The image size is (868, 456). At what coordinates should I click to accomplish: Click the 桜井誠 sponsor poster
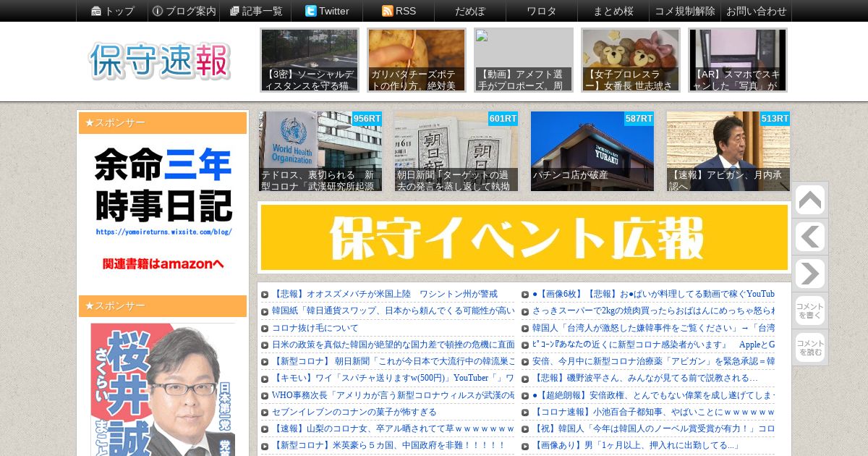click(x=163, y=389)
